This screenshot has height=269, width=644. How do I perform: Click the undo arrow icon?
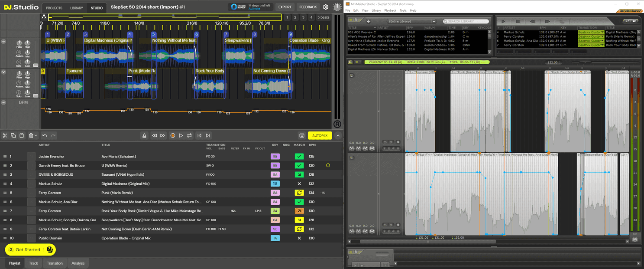pyautogui.click(x=44, y=135)
